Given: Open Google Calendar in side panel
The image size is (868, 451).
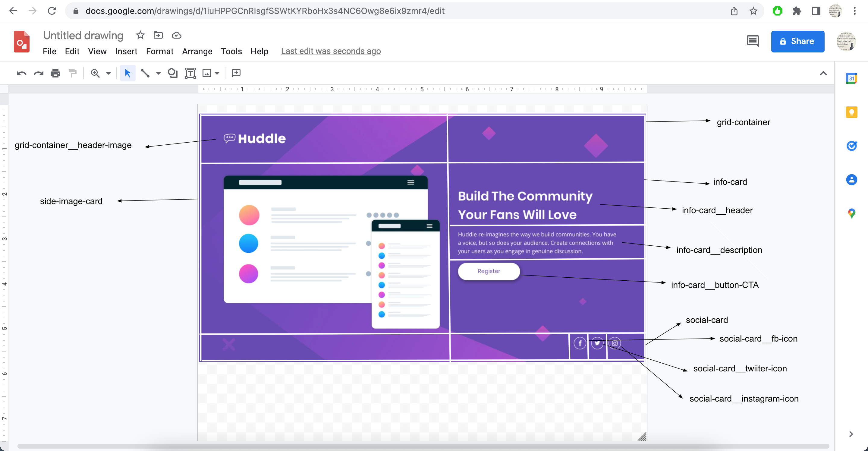Looking at the screenshot, I should tap(851, 79).
